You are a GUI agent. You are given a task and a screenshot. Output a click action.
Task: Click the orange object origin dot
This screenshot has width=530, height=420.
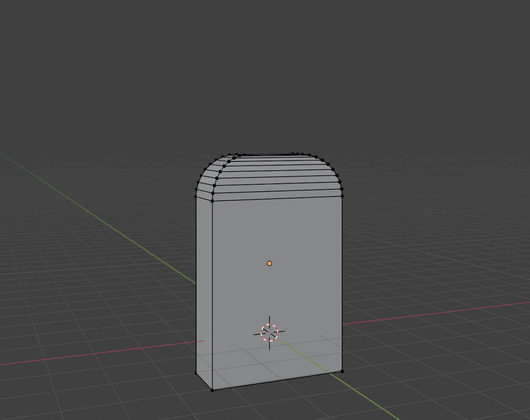point(269,263)
